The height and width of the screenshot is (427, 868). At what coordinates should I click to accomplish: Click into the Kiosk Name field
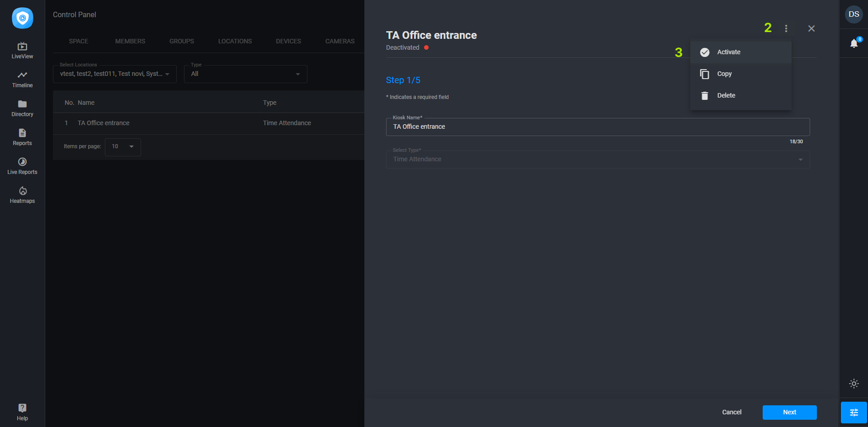597,127
